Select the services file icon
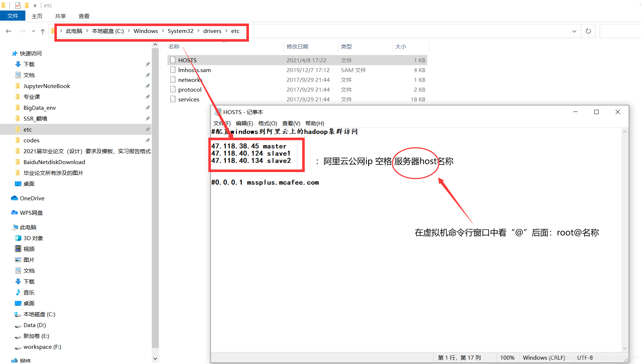 coord(173,99)
